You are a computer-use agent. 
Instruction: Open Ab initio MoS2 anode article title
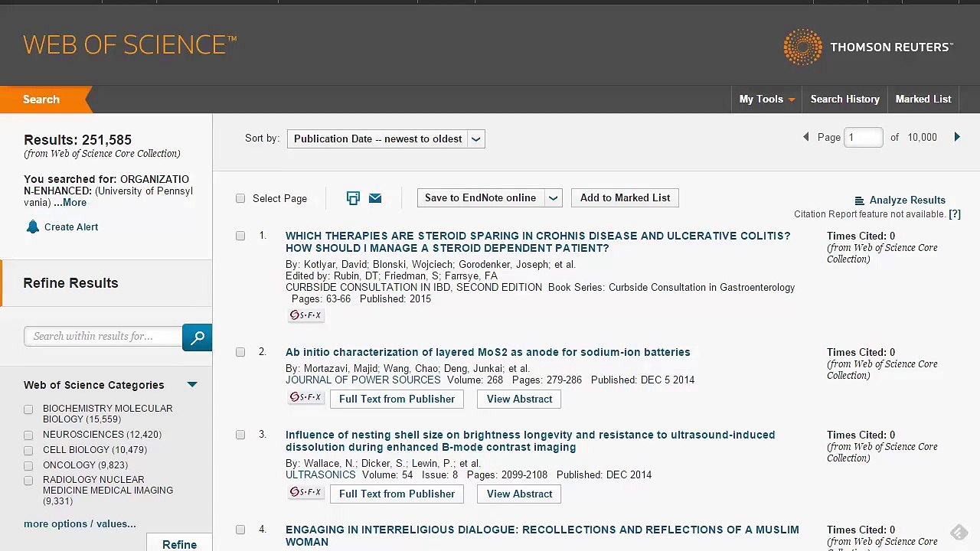pos(488,352)
